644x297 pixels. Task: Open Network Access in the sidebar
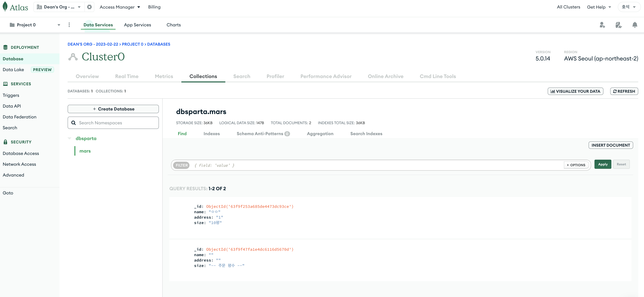point(19,164)
